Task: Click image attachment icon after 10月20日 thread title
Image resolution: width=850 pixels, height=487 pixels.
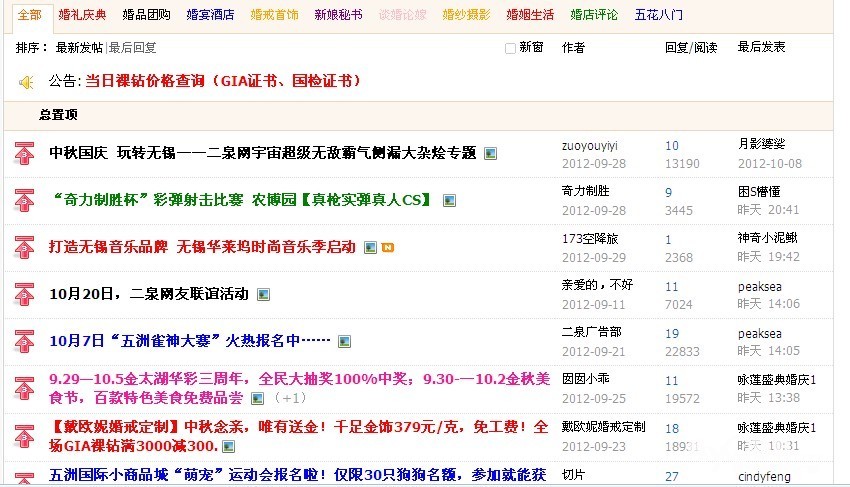Action: click(x=264, y=294)
